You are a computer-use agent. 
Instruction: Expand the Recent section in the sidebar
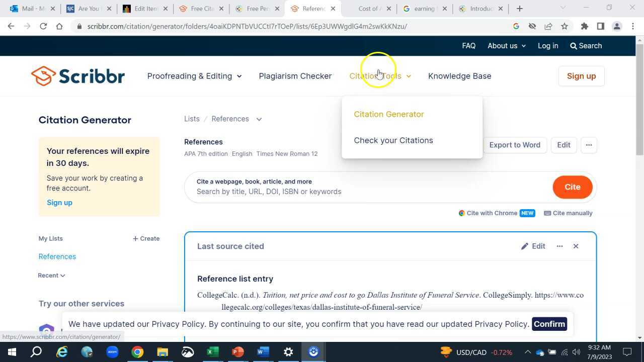pyautogui.click(x=51, y=275)
